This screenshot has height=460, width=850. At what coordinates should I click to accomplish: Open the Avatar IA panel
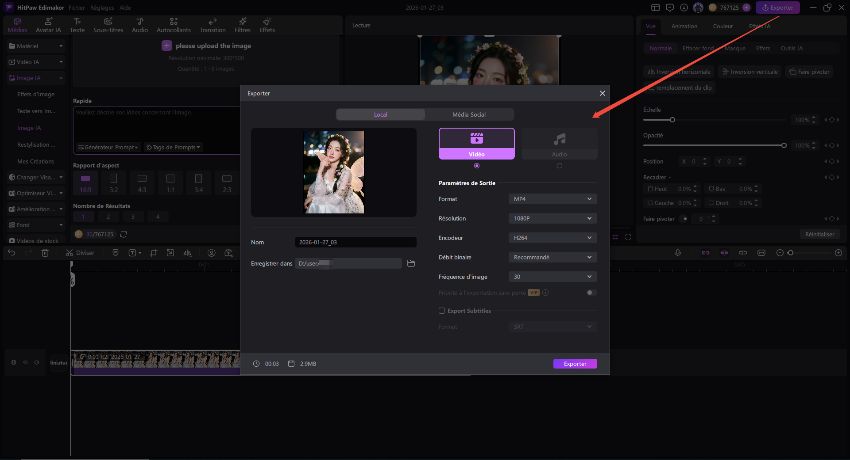tap(47, 24)
